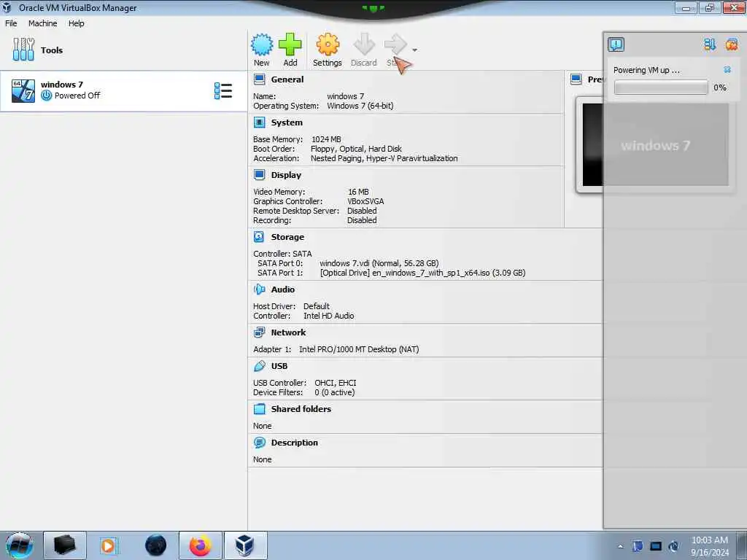Image resolution: width=747 pixels, height=560 pixels.
Task: Click the New virtual machine icon
Action: (x=262, y=44)
